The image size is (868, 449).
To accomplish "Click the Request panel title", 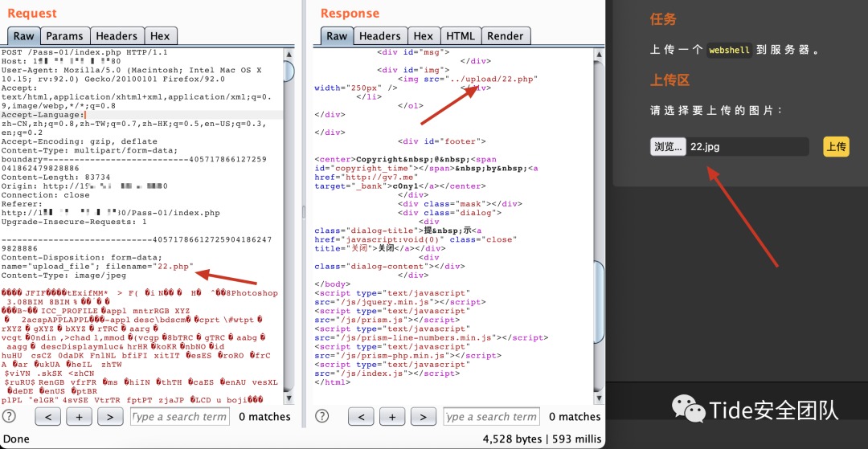I will click(32, 14).
